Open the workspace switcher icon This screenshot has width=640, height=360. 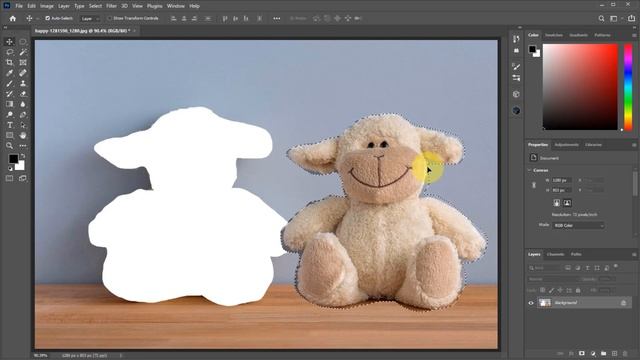click(x=613, y=18)
